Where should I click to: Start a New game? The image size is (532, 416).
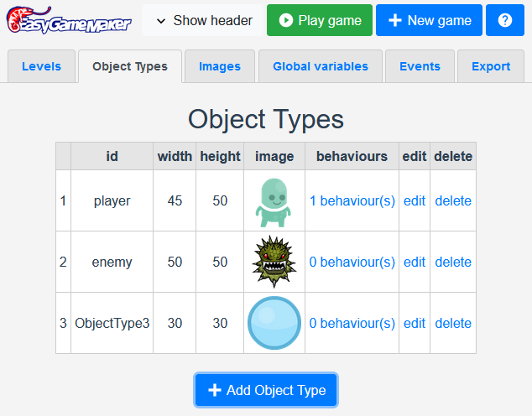429,20
